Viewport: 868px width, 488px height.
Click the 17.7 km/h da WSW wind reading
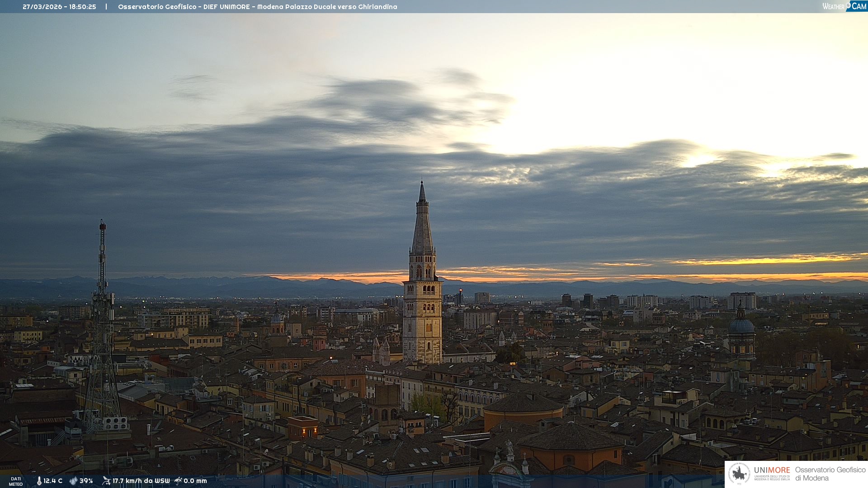pyautogui.click(x=141, y=481)
